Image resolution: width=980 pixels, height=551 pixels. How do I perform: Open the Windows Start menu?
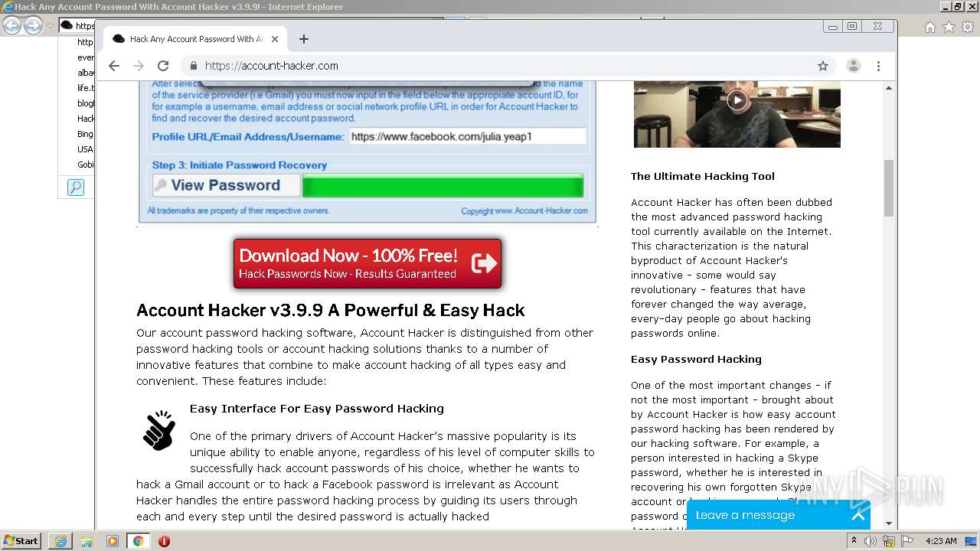tap(21, 541)
